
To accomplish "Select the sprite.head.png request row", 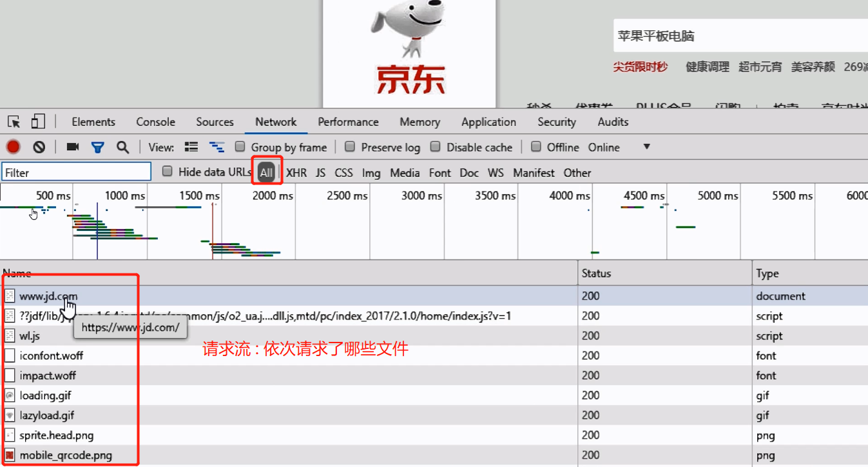I will pyautogui.click(x=434, y=435).
